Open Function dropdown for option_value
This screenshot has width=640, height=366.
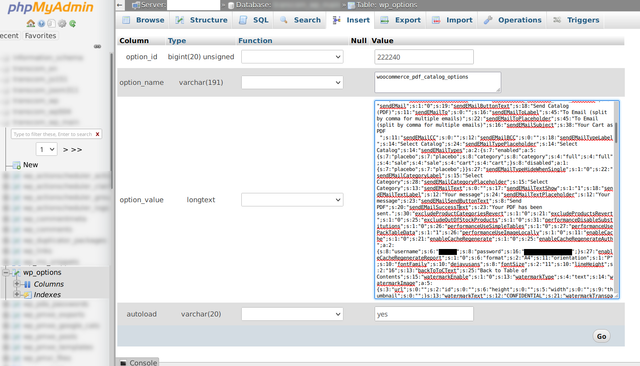coord(292,200)
